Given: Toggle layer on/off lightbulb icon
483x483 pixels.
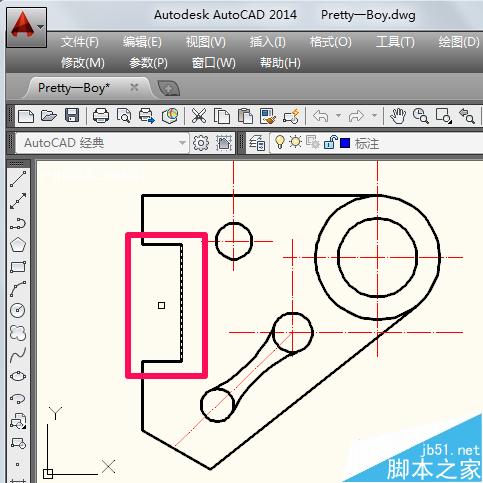Looking at the screenshot, I should [280, 142].
